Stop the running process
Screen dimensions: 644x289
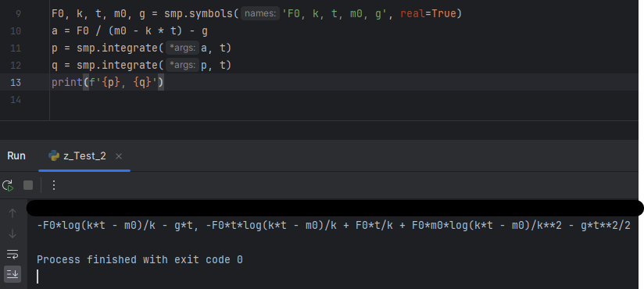pos(28,186)
